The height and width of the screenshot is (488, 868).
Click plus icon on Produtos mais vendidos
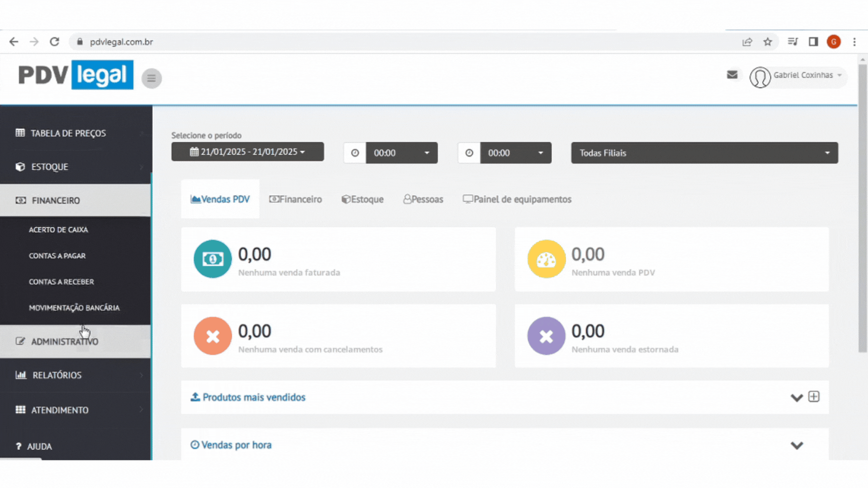pos(814,397)
